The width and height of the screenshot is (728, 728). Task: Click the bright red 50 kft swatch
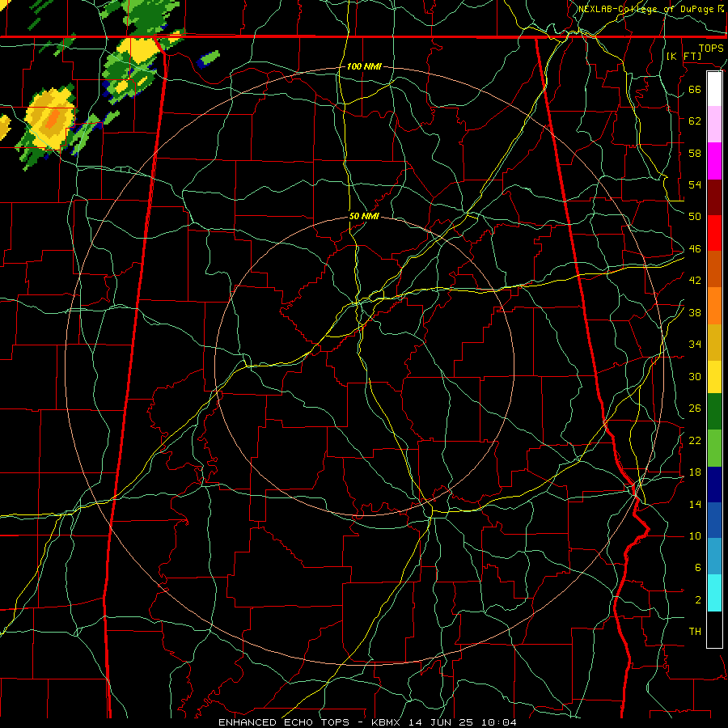714,233
